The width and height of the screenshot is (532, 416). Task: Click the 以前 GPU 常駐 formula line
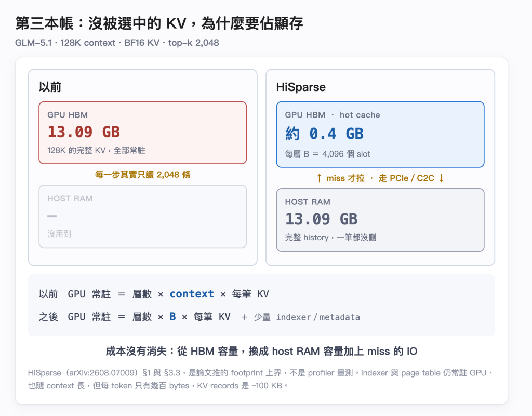[154, 294]
